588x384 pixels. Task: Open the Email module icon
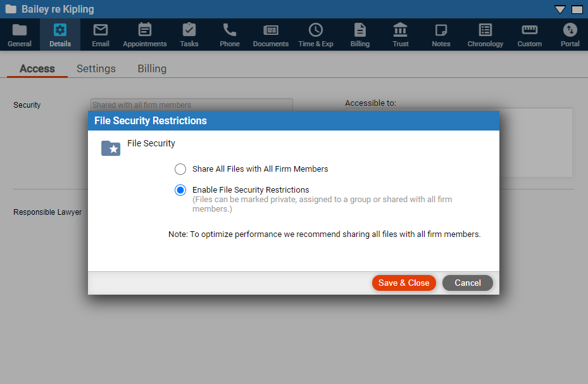(101, 30)
